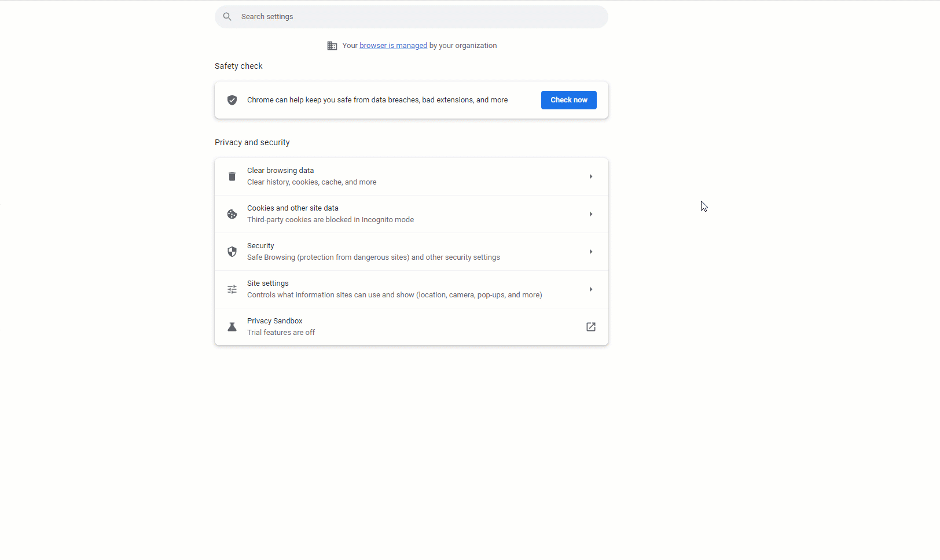Open the browser is managed link
Screen dimensions: 940x560
point(393,45)
